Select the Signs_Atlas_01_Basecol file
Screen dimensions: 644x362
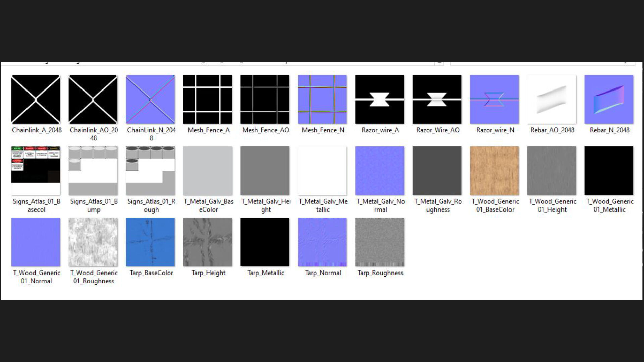(x=36, y=171)
